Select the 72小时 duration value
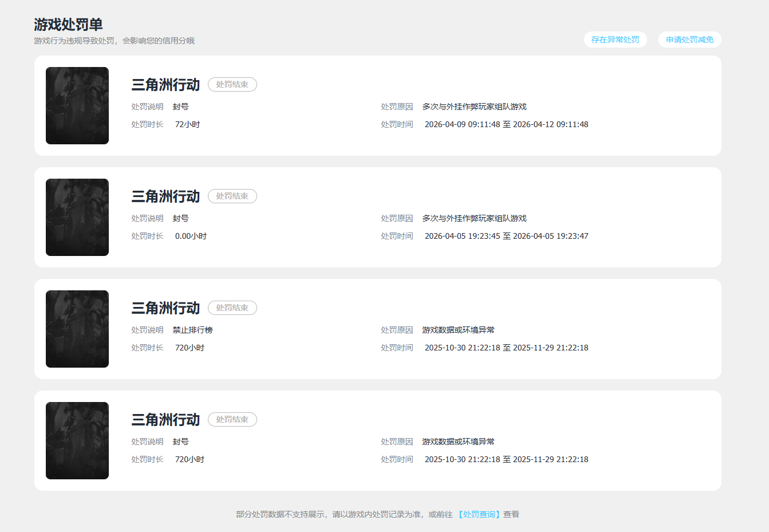This screenshot has width=769, height=532. point(187,124)
